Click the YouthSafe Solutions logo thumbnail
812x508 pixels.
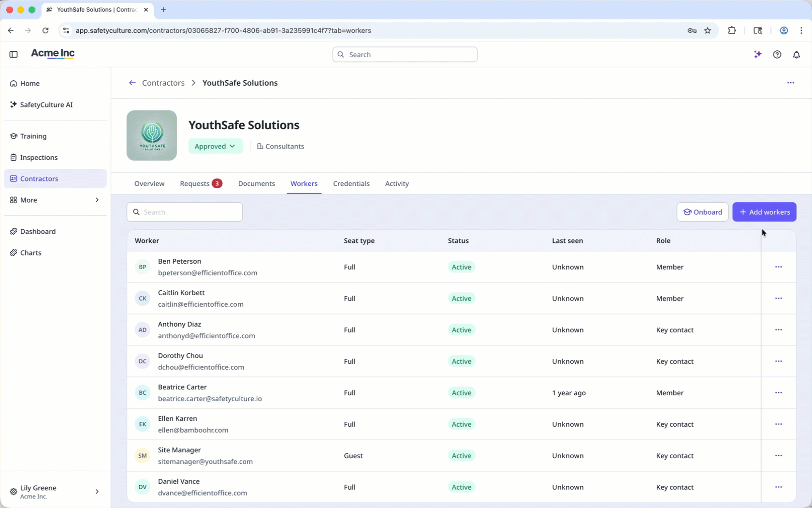(x=152, y=135)
